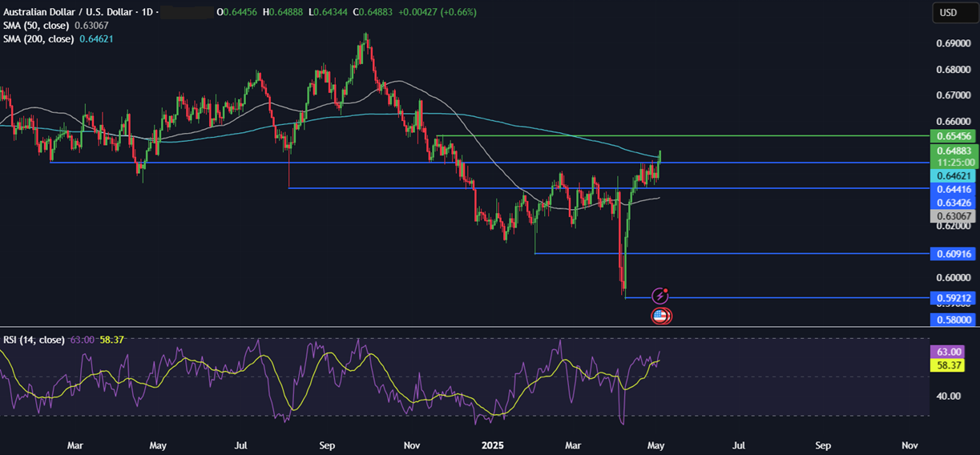This screenshot has height=455, width=980.
Task: Click the US flag economic event icon
Action: pos(661,316)
